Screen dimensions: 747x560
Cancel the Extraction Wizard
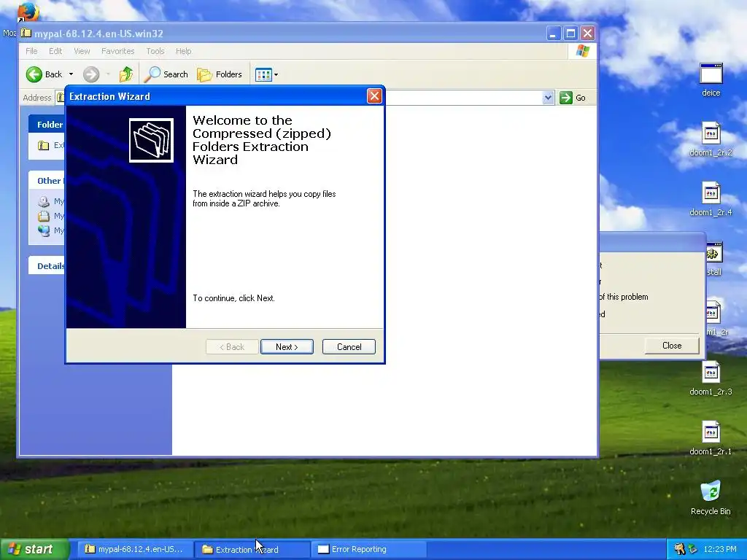tap(349, 346)
